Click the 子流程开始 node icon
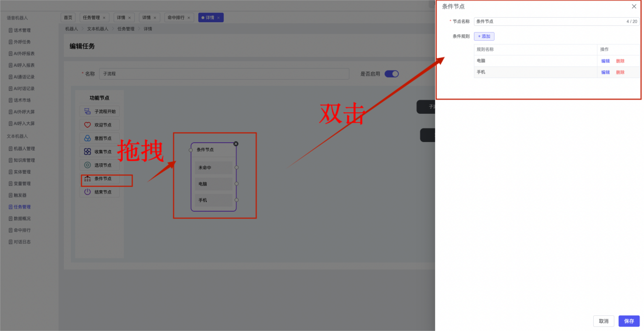 (88, 111)
